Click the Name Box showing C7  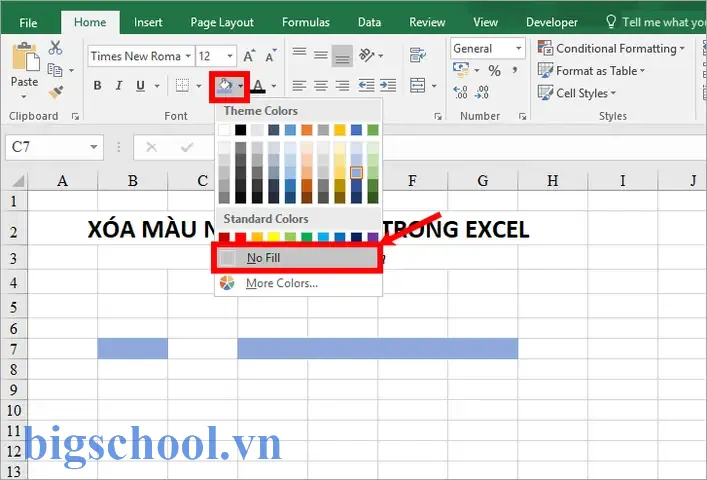click(54, 147)
